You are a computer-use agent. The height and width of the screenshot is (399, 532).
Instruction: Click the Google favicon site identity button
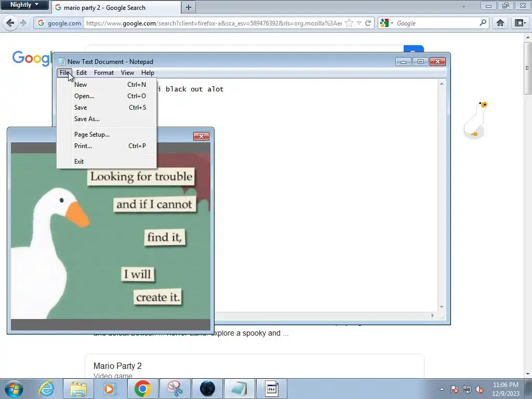pos(59,23)
